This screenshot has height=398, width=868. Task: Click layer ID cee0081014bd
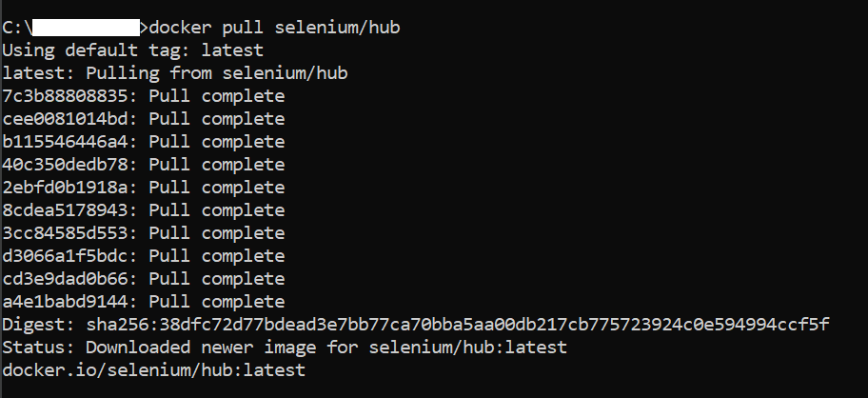(x=66, y=119)
